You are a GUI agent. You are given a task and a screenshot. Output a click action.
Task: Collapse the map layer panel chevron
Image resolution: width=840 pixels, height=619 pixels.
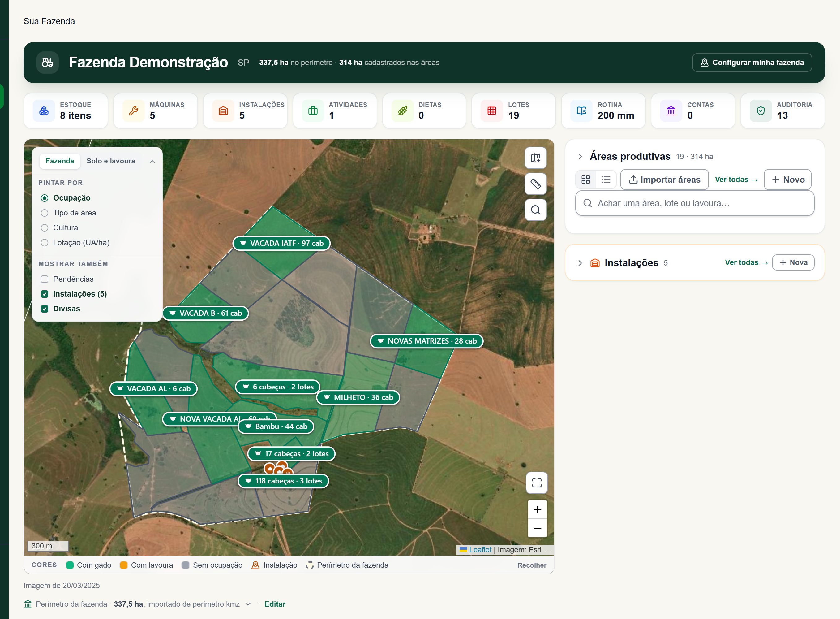(x=152, y=162)
